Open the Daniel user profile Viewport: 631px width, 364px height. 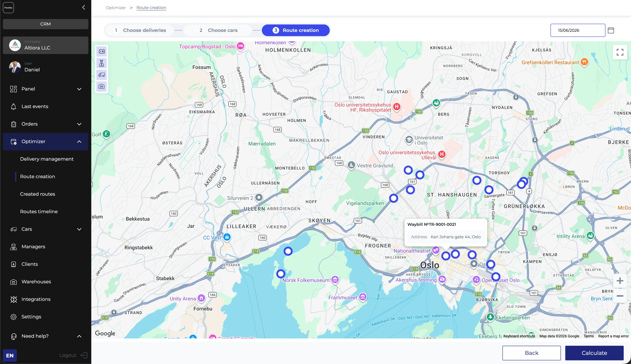point(46,67)
